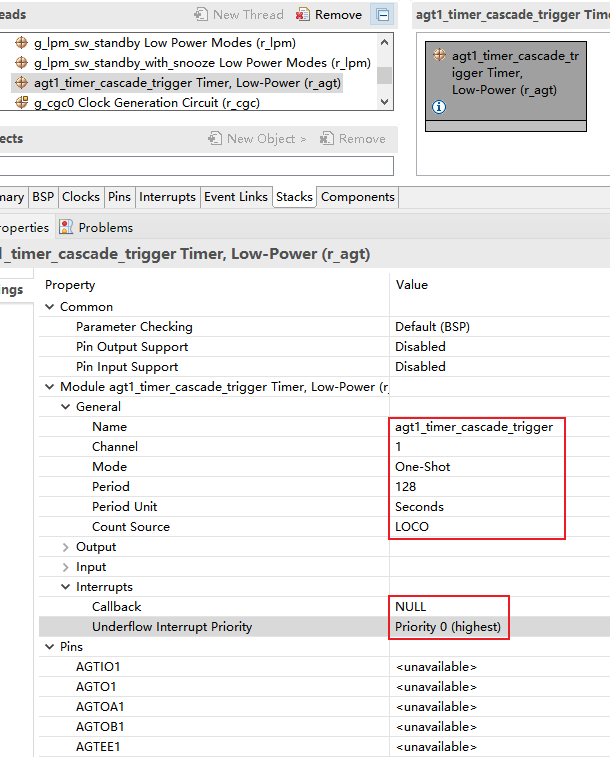Click the g_lpm_sw_standby_with_snooze module icon
Screen dimensions: 610x757
click(x=22, y=63)
